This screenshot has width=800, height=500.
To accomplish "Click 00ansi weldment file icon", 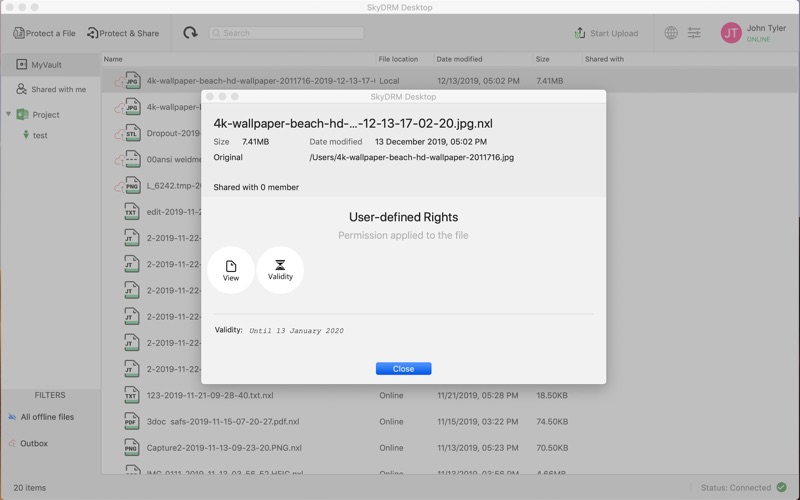I will pos(133,159).
